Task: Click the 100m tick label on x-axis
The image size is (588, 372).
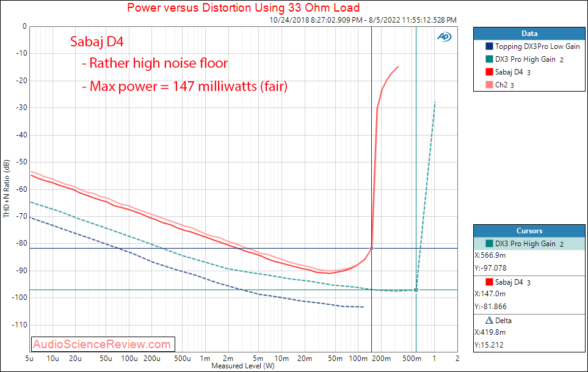Action: click(358, 359)
